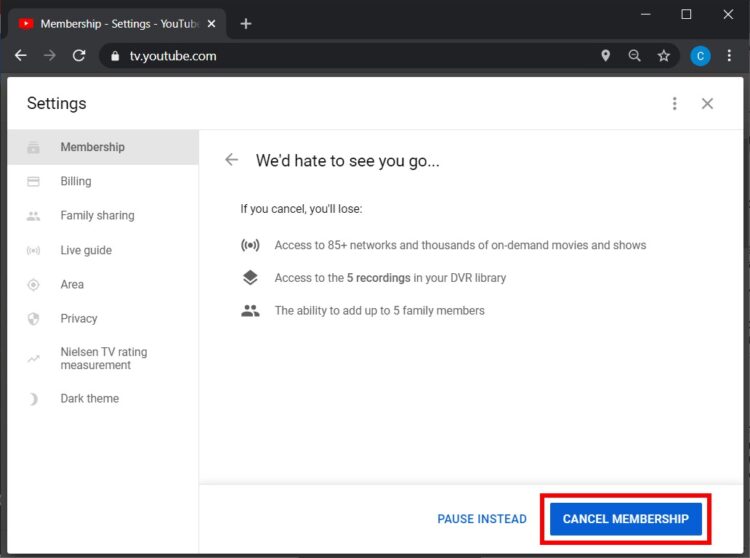750x558 pixels.
Task: Click the padlock site info icon
Action: (x=115, y=56)
